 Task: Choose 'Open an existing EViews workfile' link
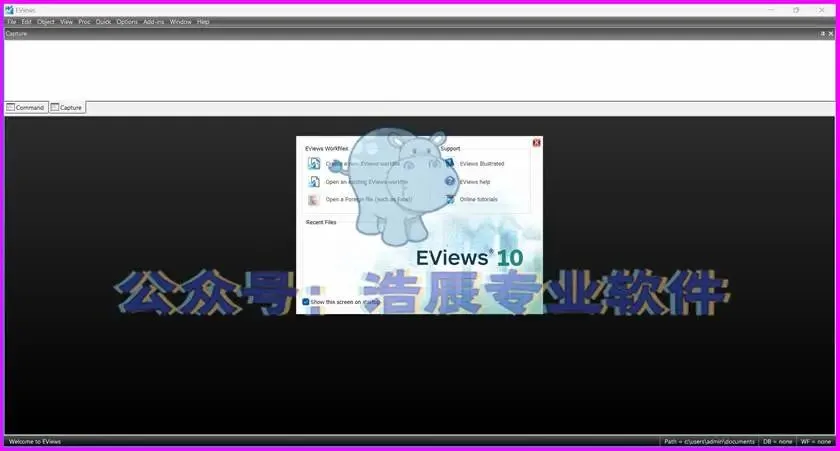coord(366,182)
